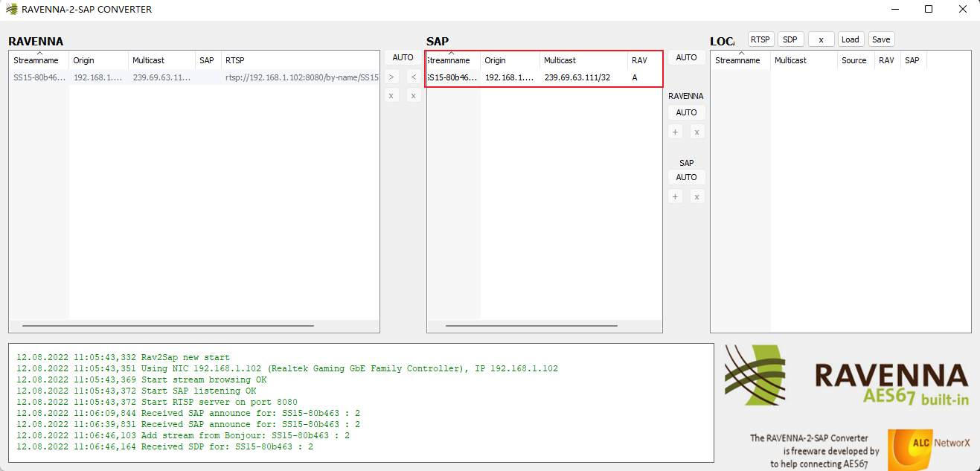Screen dimensions: 980x471
Task: Sort SAP list by Multicast header
Action: (x=584, y=60)
